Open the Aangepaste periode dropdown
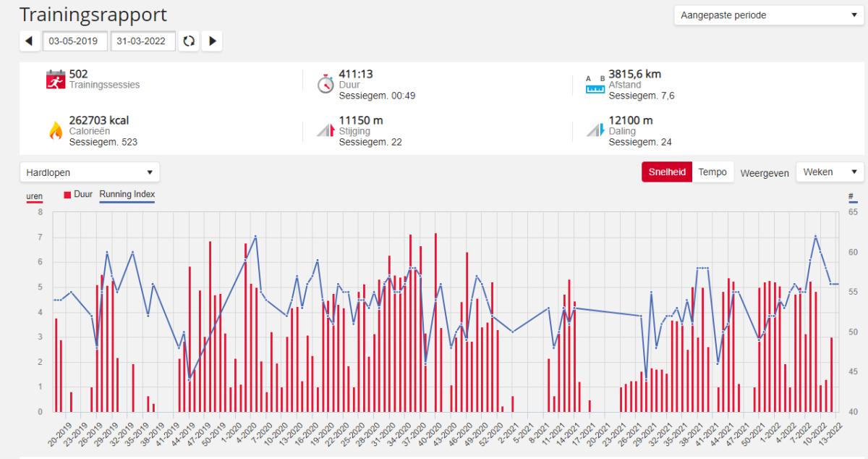This screenshot has height=459, width=868. (x=765, y=15)
